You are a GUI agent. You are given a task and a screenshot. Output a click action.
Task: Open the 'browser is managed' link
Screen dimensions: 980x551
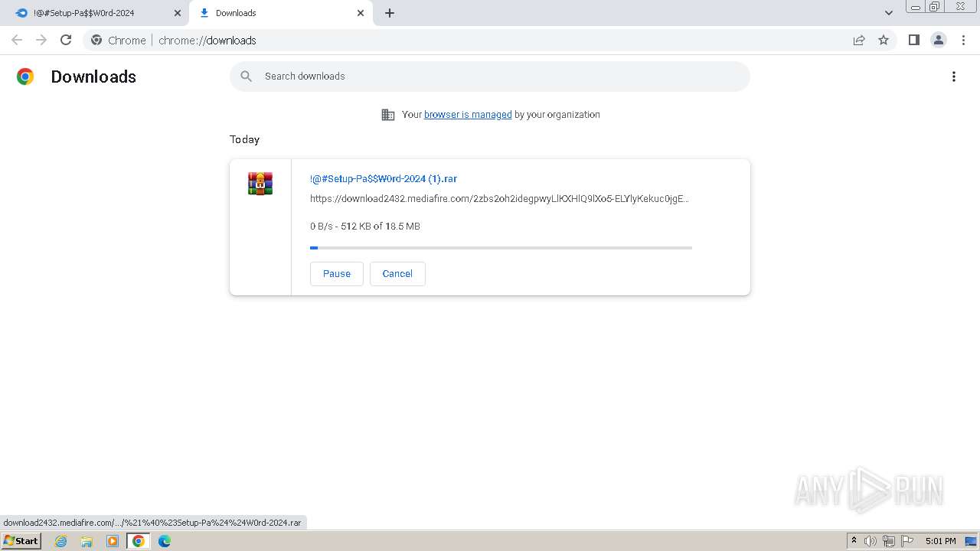click(468, 115)
